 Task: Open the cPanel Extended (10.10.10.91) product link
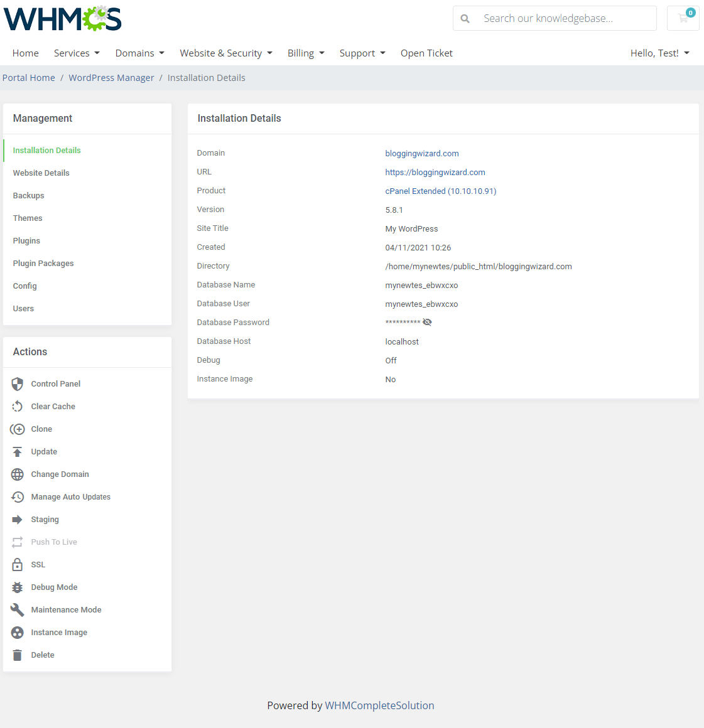point(440,191)
